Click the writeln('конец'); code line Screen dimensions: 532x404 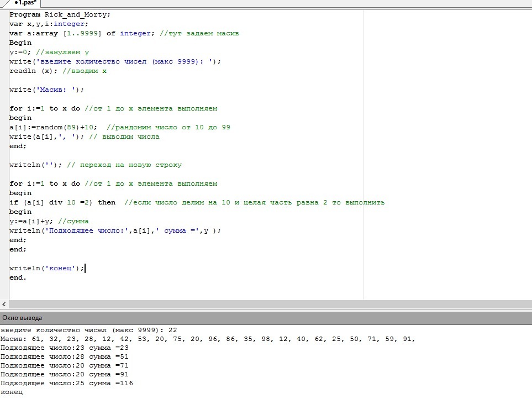(x=47, y=268)
